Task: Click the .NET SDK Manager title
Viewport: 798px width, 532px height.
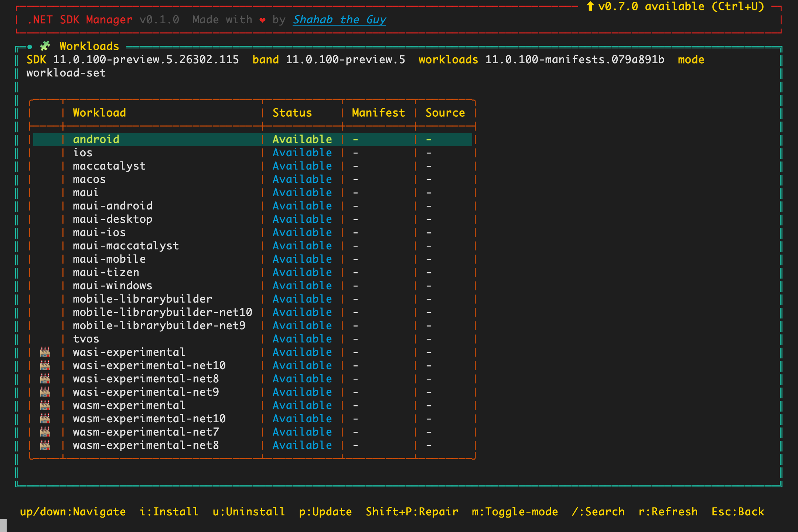Action: coord(80,20)
